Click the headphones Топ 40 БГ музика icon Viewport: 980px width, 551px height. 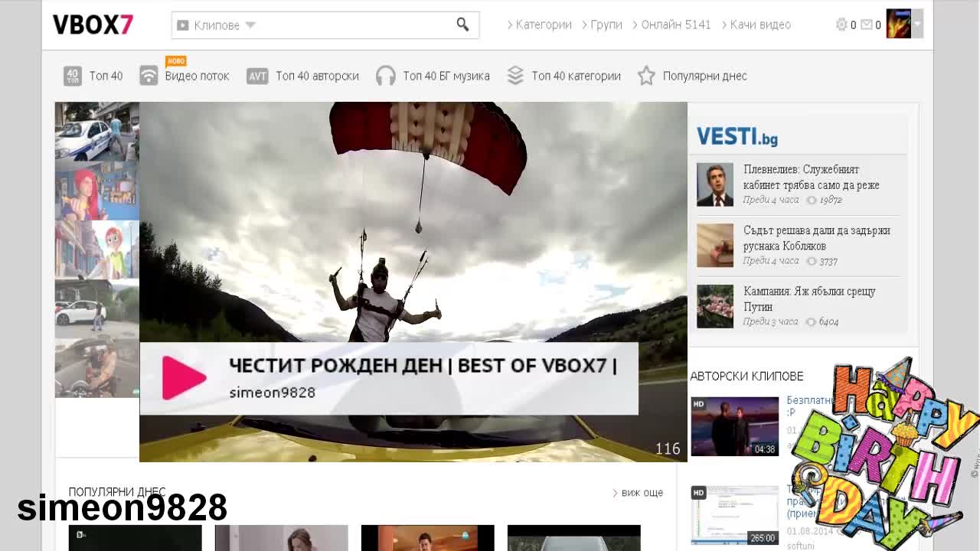click(x=386, y=76)
